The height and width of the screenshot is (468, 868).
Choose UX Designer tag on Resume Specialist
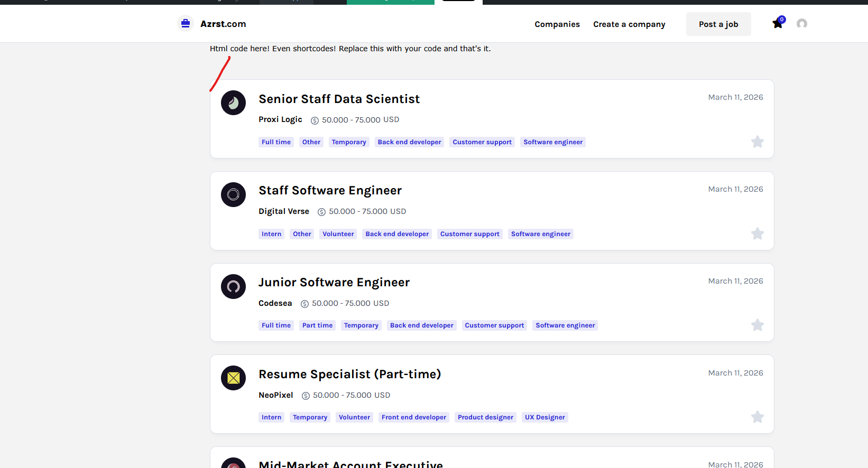545,417
